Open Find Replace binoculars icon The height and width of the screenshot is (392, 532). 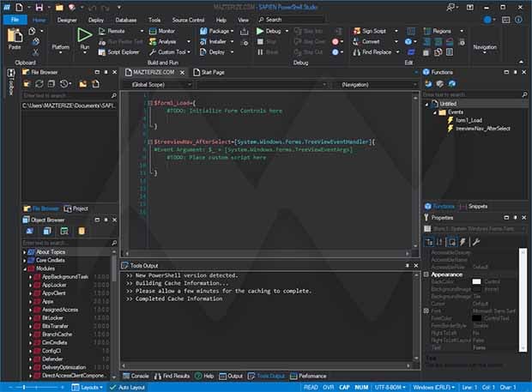(356, 52)
